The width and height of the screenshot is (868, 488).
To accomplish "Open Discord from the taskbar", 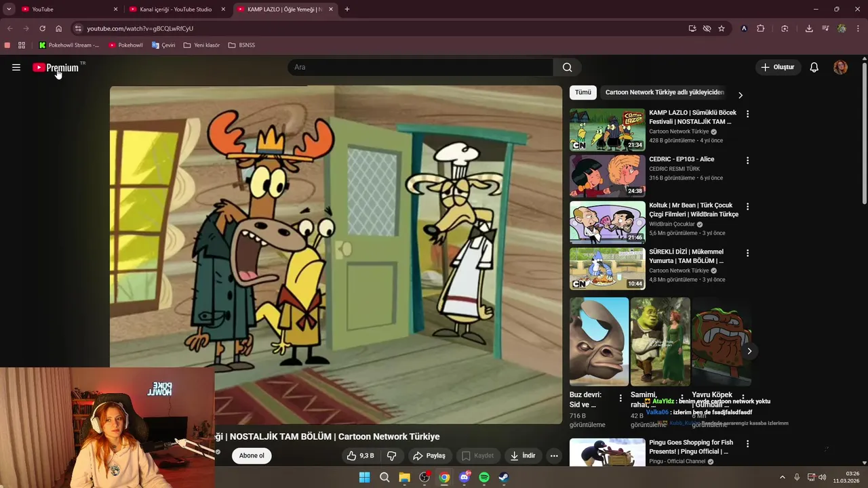I will pyautogui.click(x=465, y=477).
